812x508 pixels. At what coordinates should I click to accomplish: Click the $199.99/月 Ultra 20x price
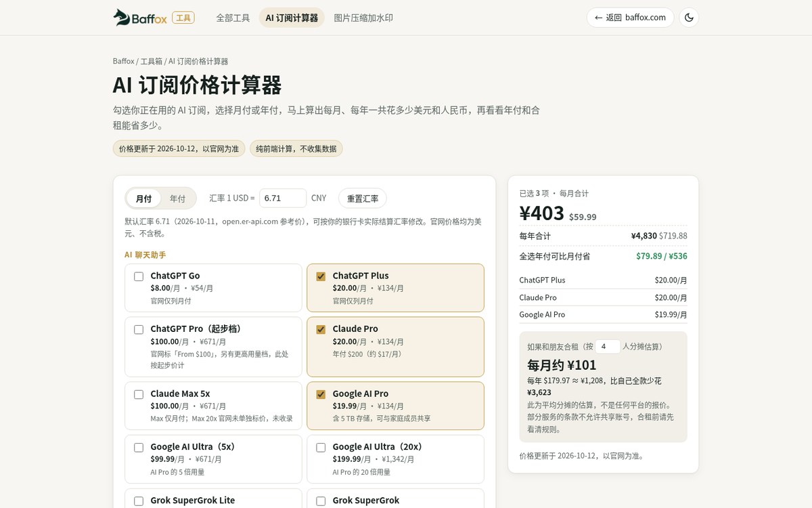350,459
